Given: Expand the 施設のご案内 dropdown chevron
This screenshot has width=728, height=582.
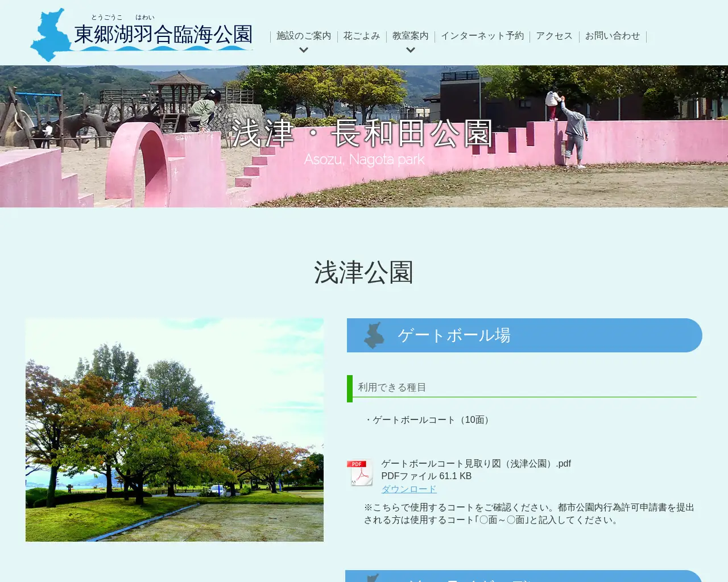Looking at the screenshot, I should (304, 50).
